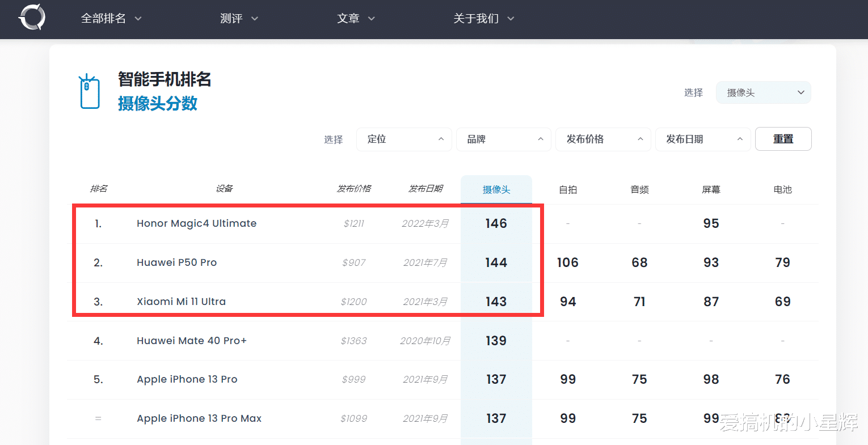Click the $1211 price of Honor Magic4

tap(354, 223)
